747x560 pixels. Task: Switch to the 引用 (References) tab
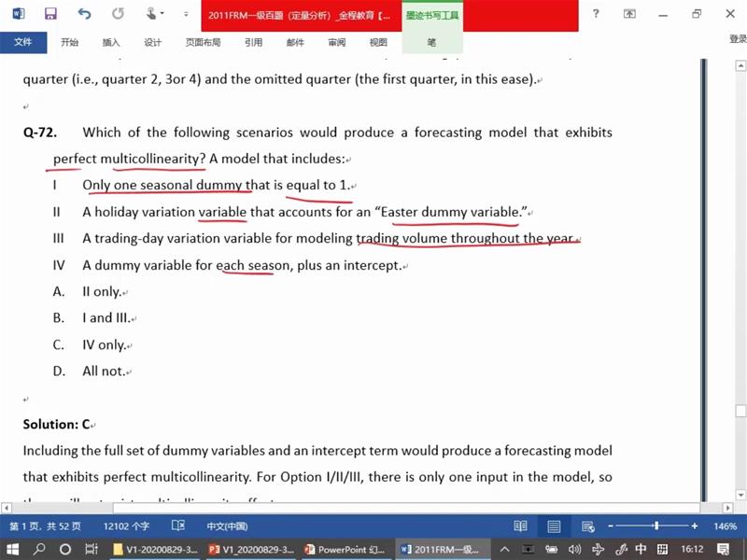click(253, 42)
